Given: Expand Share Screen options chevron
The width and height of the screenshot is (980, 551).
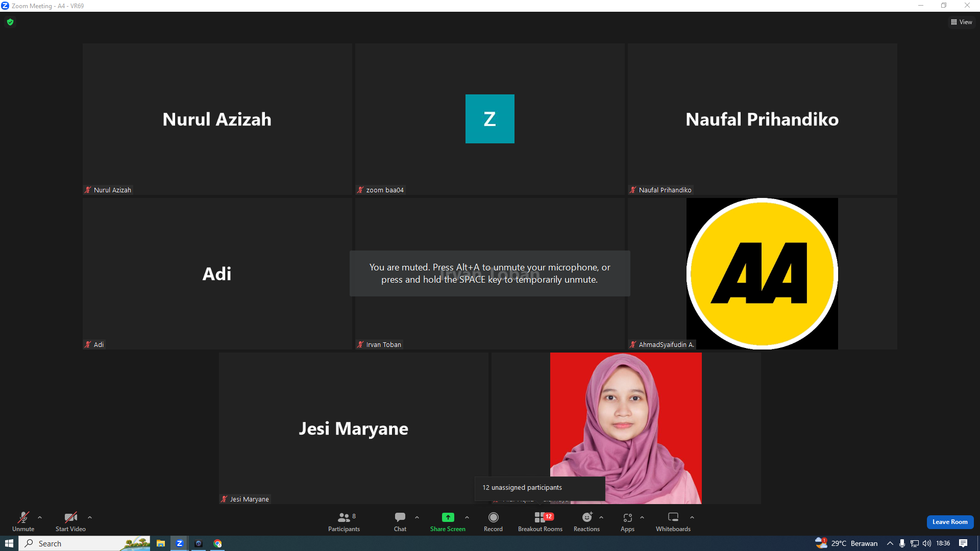Looking at the screenshot, I should [467, 517].
